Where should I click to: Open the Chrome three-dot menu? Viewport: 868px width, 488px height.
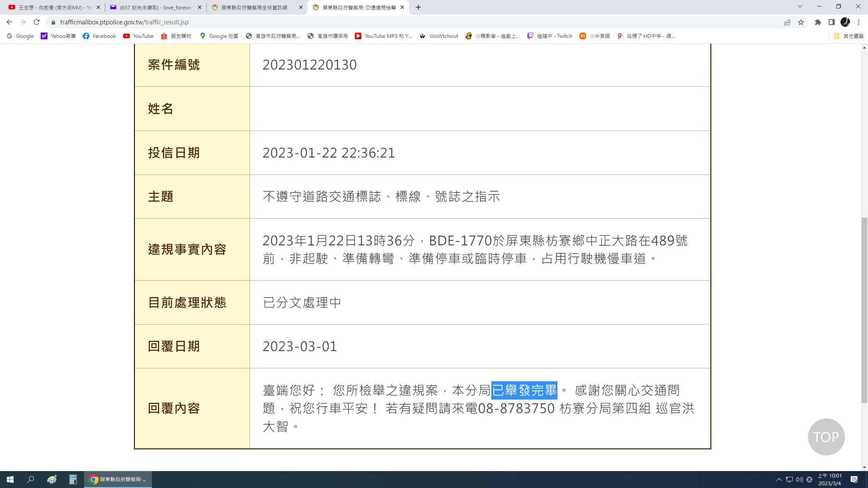coord(859,22)
